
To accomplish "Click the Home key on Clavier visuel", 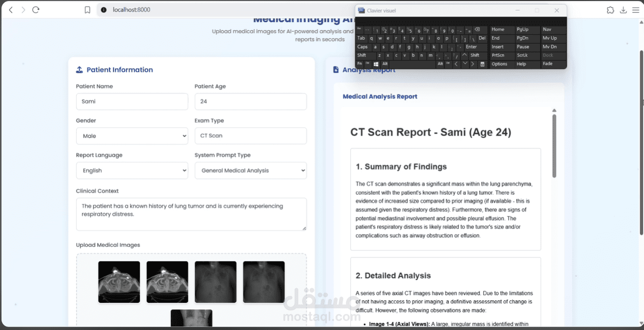I will 503,29.
